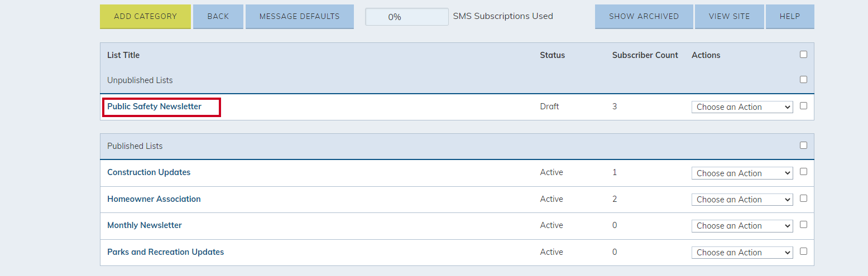Tick the Monthly Newsletter row checkbox

point(803,224)
